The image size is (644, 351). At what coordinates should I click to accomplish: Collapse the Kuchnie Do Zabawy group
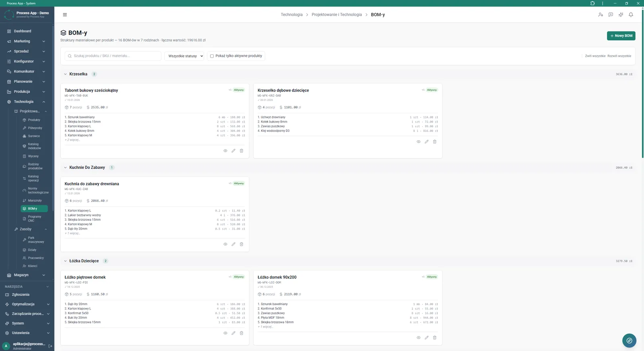pos(65,168)
